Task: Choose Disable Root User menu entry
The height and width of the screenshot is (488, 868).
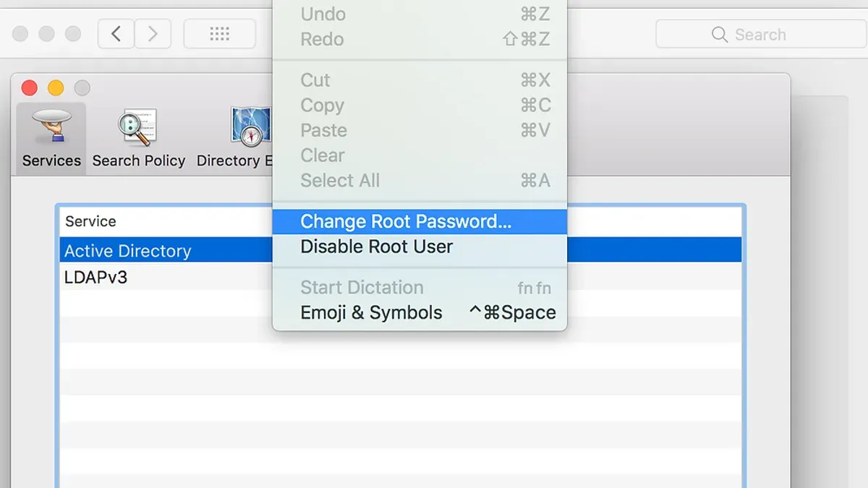Action: click(420, 247)
